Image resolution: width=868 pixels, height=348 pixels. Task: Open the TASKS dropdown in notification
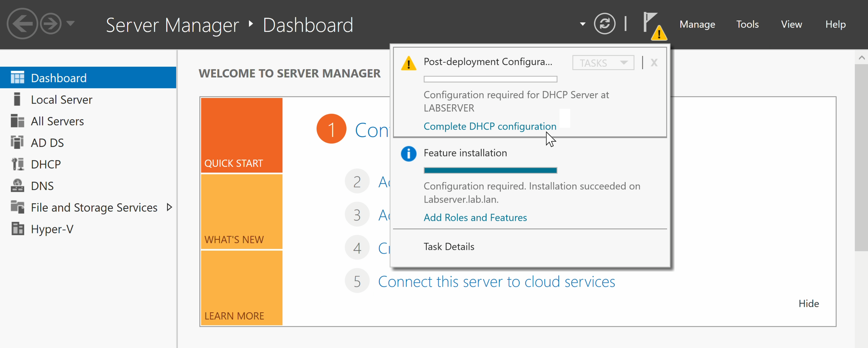(603, 63)
